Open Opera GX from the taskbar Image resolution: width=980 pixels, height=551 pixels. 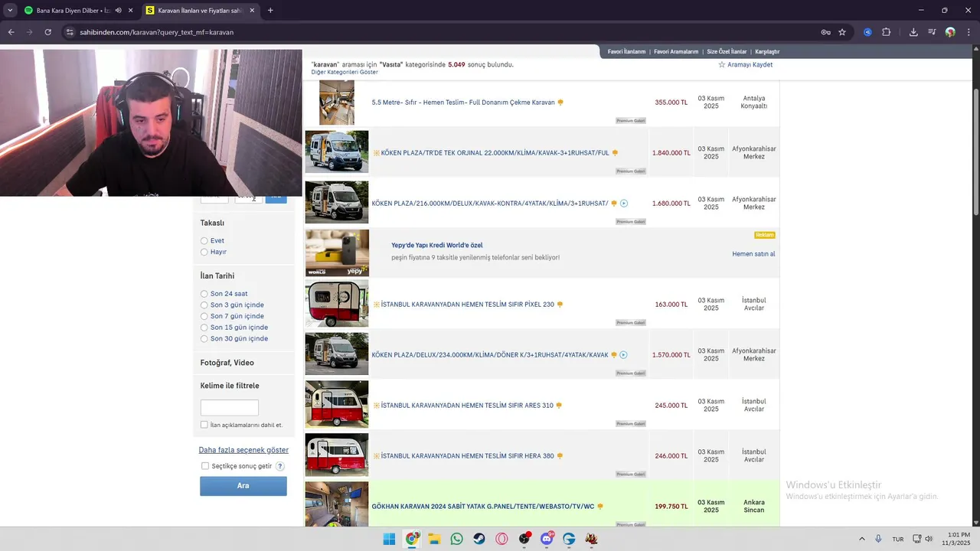click(x=501, y=539)
